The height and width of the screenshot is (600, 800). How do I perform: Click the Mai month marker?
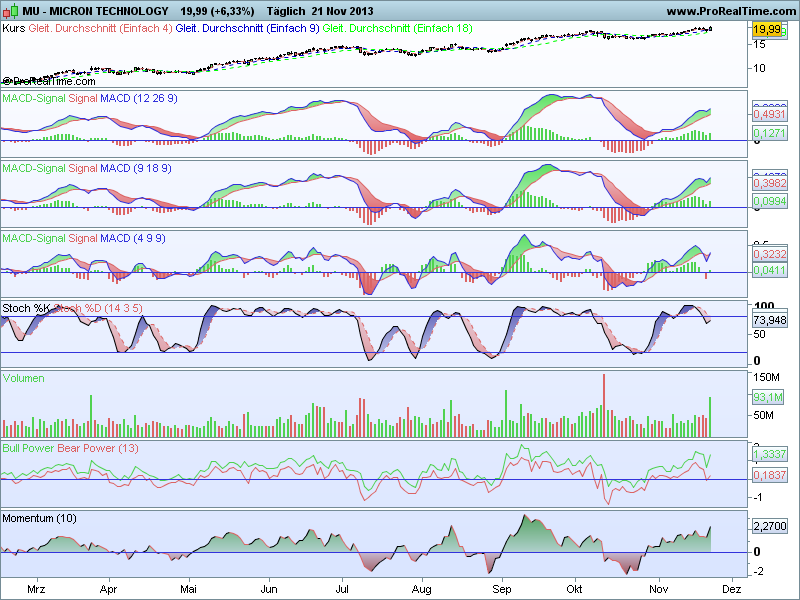[188, 589]
